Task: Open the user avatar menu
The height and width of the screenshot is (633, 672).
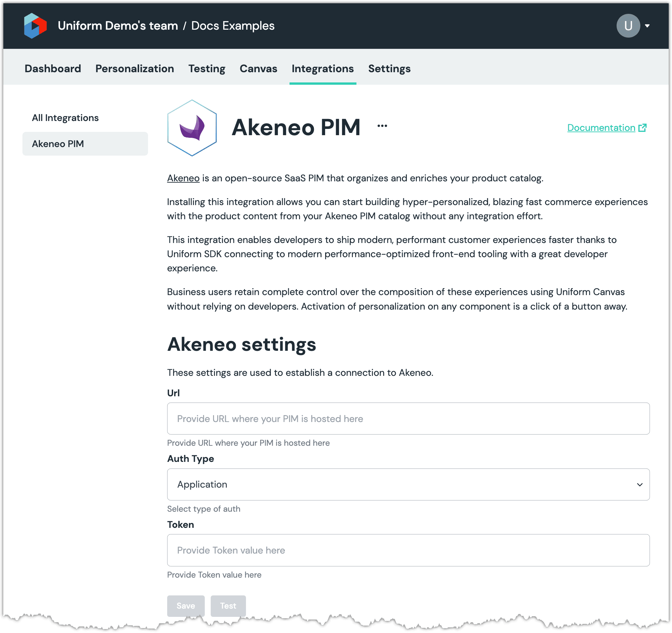Action: pos(628,26)
